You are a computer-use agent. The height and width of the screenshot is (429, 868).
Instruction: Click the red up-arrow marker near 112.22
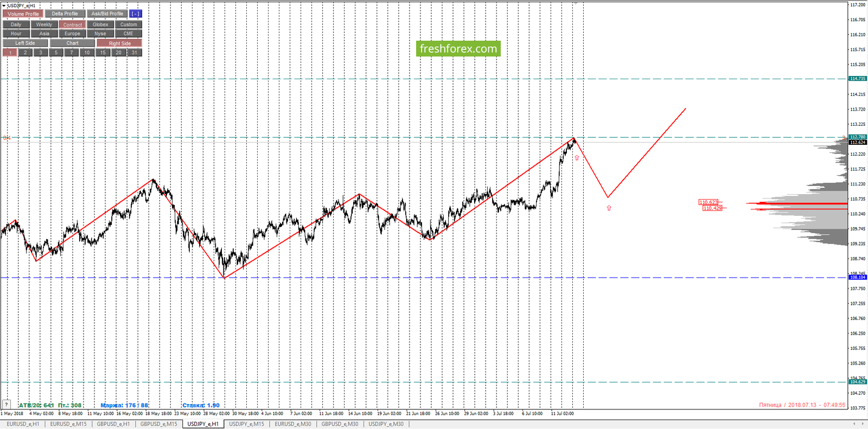click(577, 158)
